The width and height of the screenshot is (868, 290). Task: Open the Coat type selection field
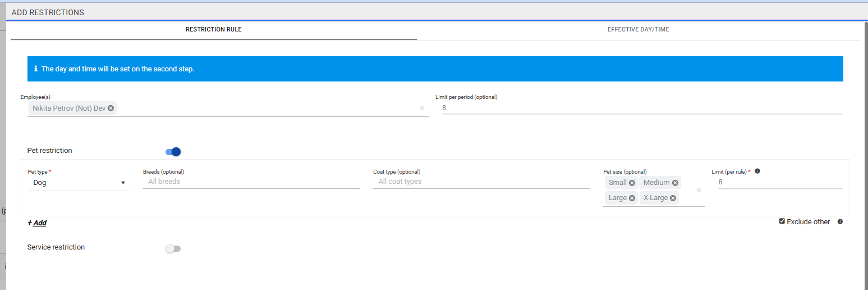click(481, 182)
